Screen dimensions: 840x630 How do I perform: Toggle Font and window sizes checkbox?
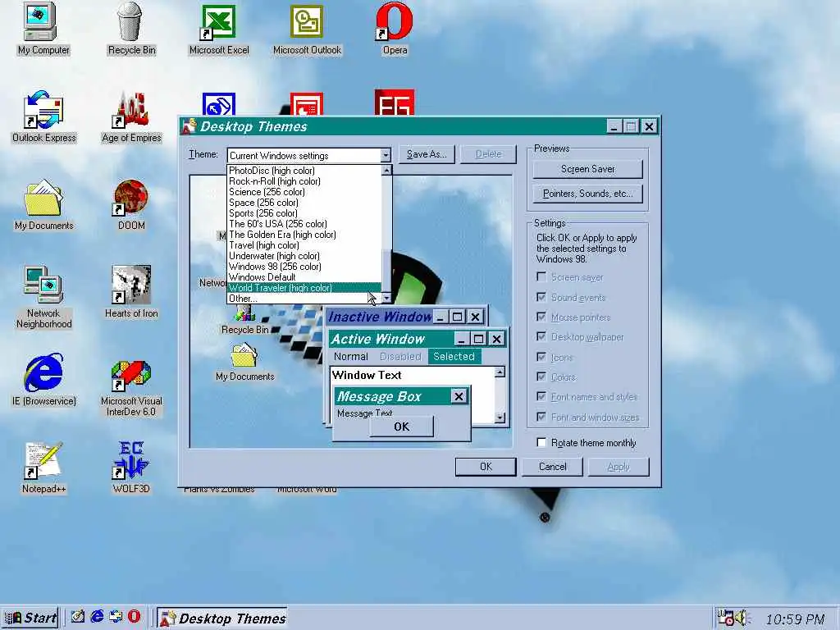[541, 417]
